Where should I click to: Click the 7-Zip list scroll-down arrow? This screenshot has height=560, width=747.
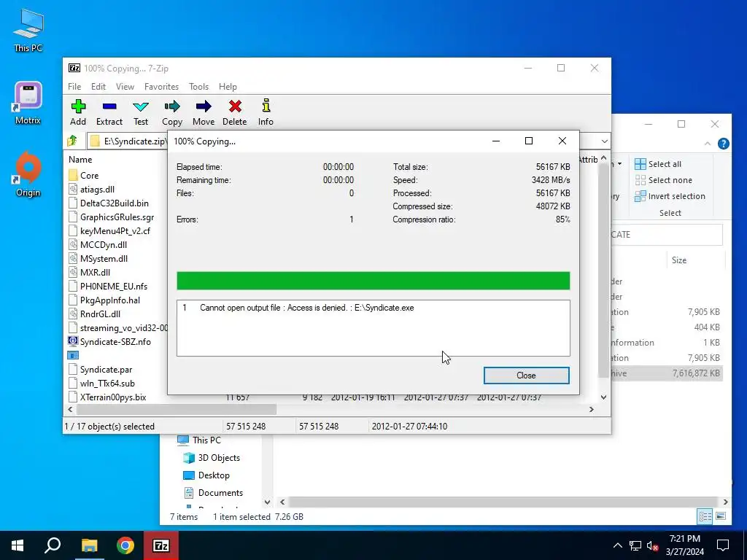click(603, 397)
